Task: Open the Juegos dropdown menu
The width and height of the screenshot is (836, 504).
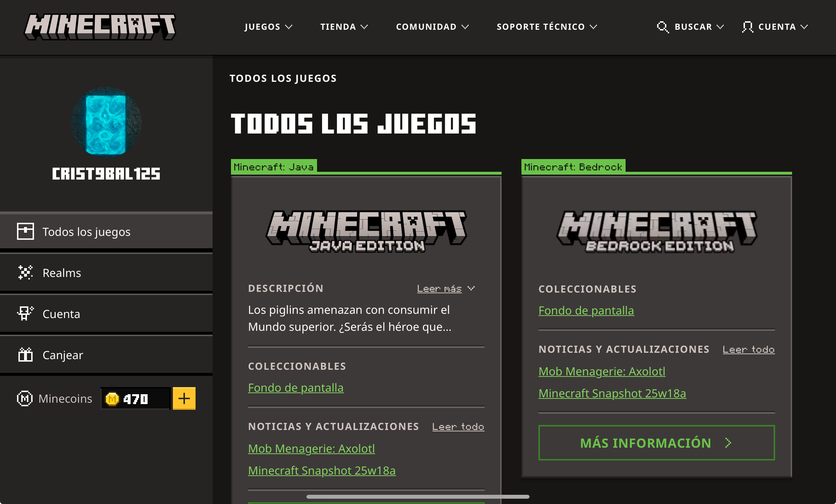Action: (x=268, y=27)
